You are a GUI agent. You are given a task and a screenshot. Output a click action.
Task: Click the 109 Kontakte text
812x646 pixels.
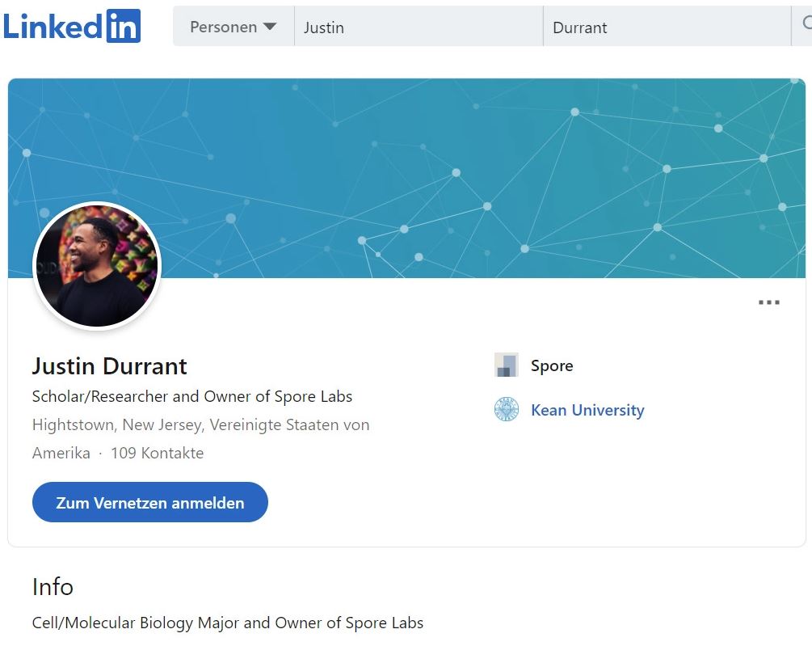158,453
